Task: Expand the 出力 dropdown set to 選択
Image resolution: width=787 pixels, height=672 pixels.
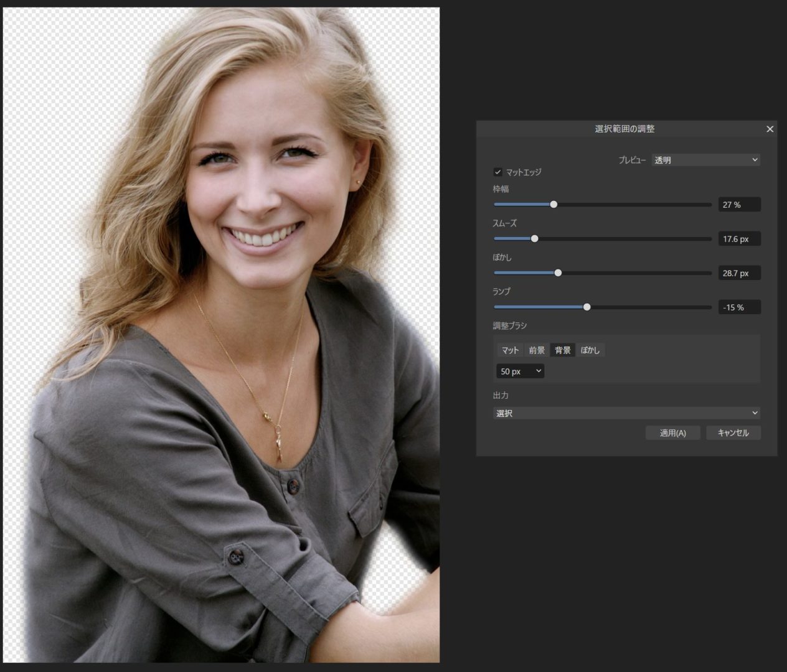Action: click(x=626, y=413)
